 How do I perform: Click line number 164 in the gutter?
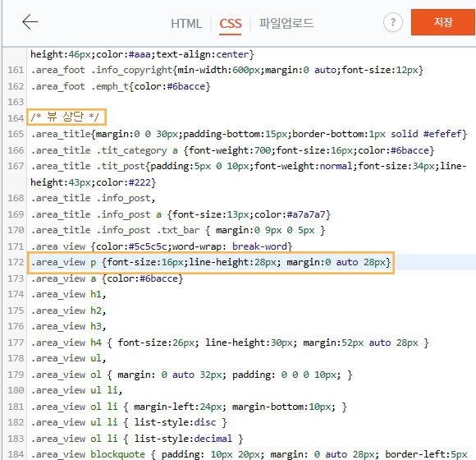[16, 118]
